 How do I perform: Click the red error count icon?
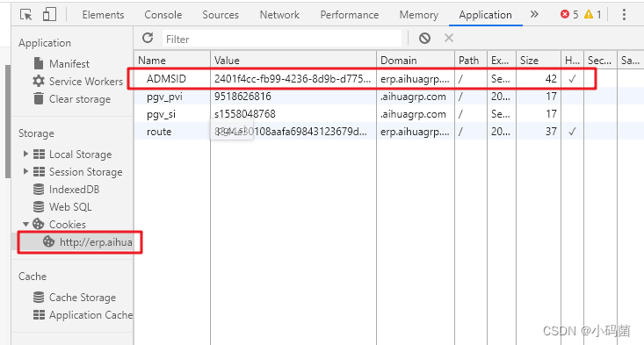pyautogui.click(x=565, y=14)
